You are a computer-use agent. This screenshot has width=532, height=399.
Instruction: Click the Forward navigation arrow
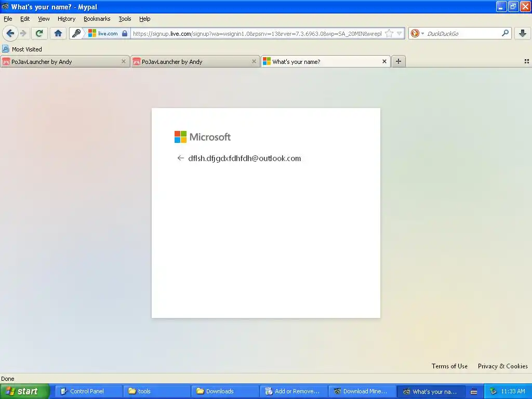coord(23,33)
